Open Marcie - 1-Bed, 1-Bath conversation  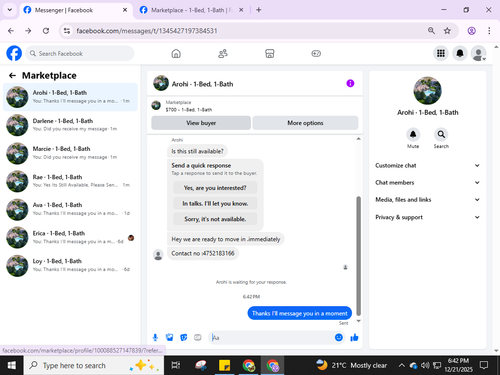[70, 153]
